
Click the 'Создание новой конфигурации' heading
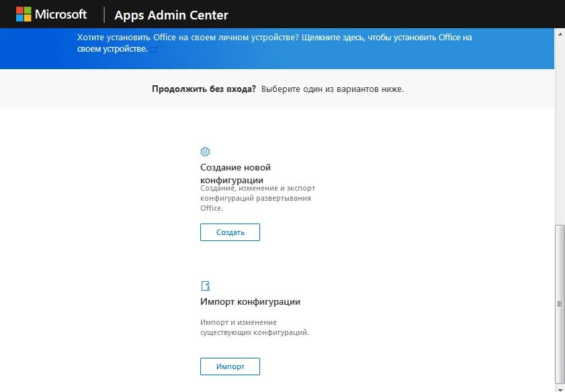236,173
